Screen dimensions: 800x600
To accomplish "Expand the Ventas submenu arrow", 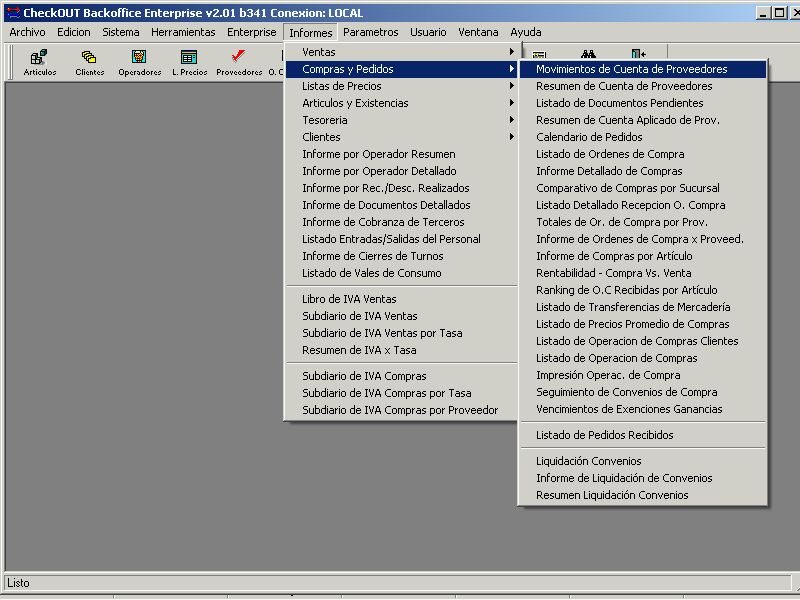I will 511,52.
